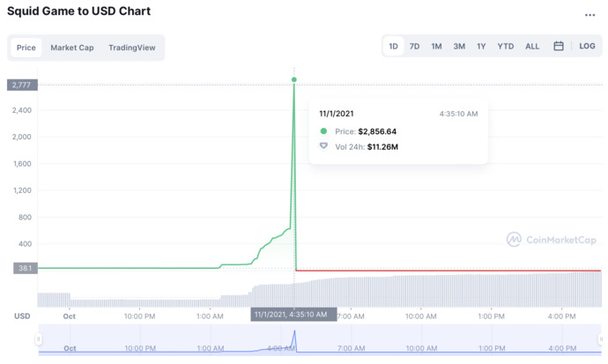
Task: Select the 1M time range
Action: coord(436,47)
